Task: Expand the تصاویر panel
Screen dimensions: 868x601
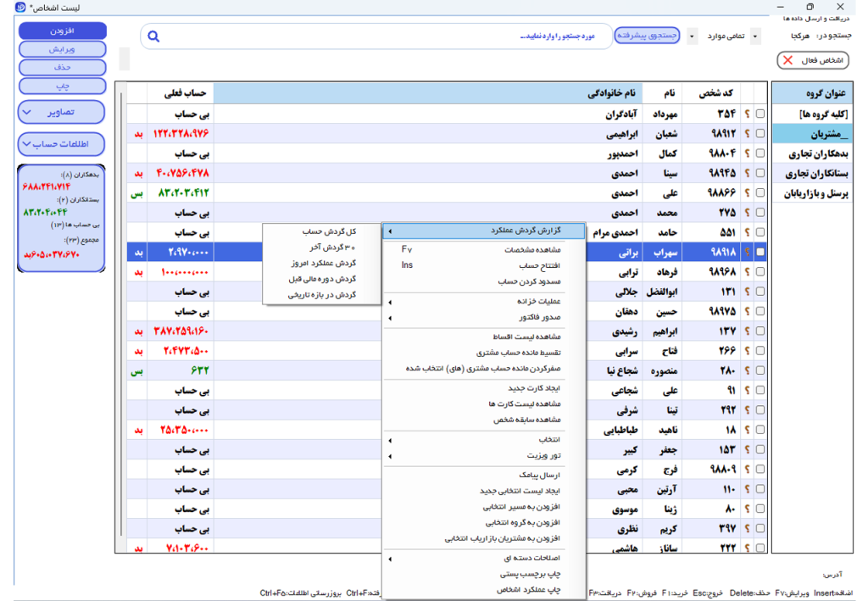Action: 61,112
